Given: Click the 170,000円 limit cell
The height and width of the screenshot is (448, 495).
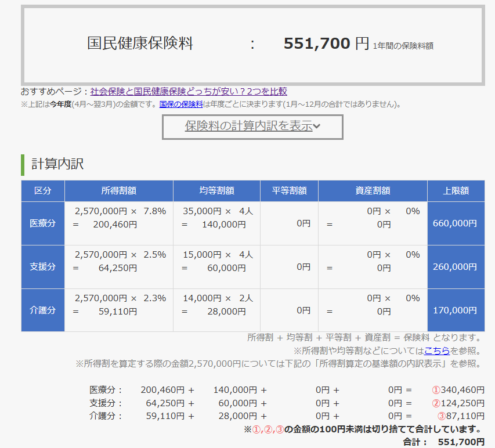Looking at the screenshot, I should 456,310.
